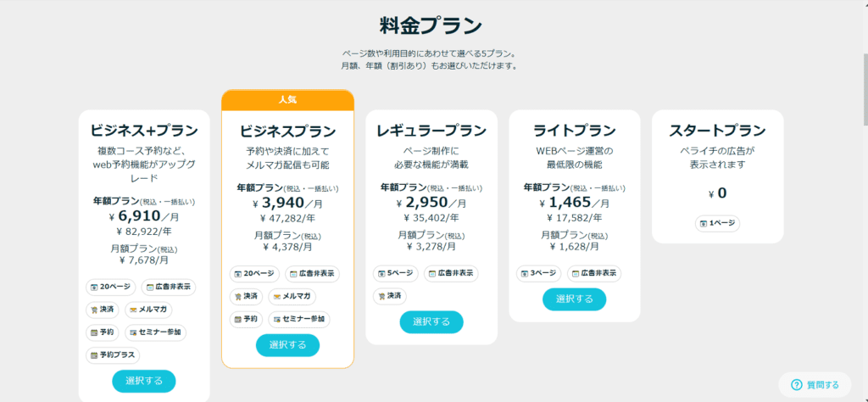Click the 予約プラス calendar icon badge
Image resolution: width=868 pixels, height=402 pixels.
click(x=94, y=355)
